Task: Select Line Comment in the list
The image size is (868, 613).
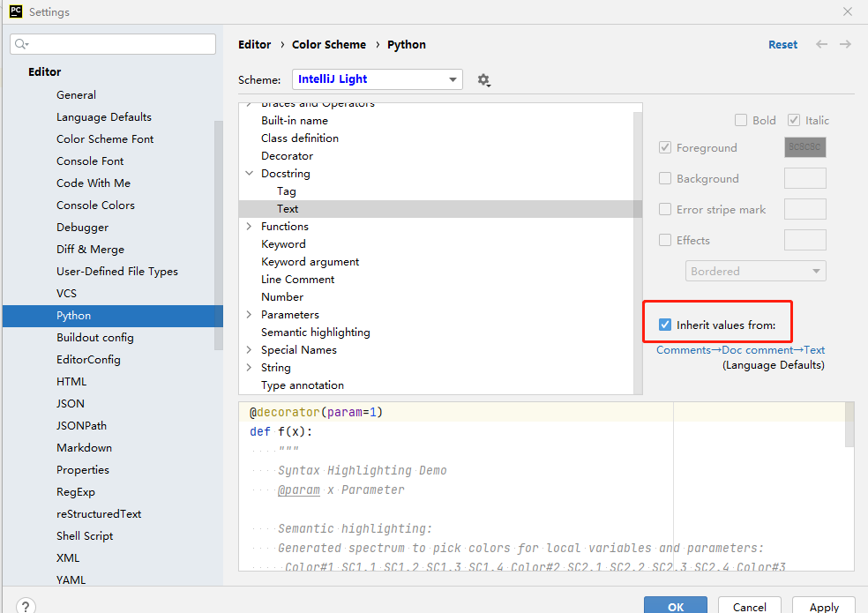Action: coord(298,280)
